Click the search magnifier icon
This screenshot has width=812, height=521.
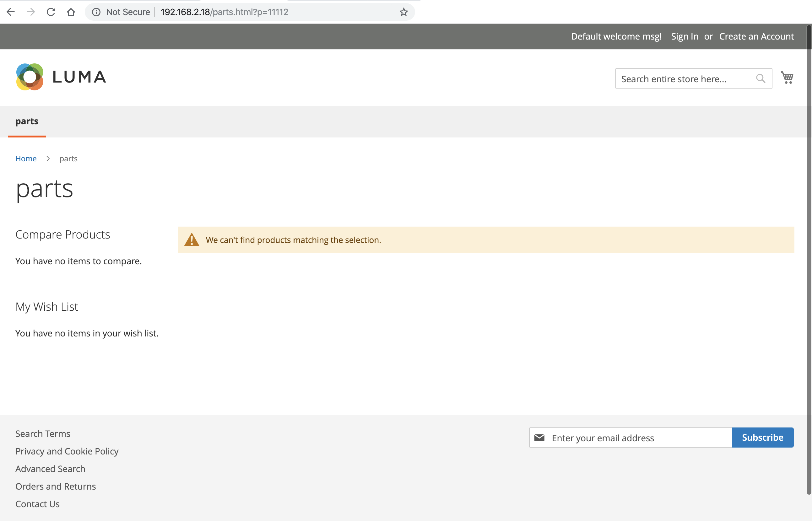[x=761, y=78]
